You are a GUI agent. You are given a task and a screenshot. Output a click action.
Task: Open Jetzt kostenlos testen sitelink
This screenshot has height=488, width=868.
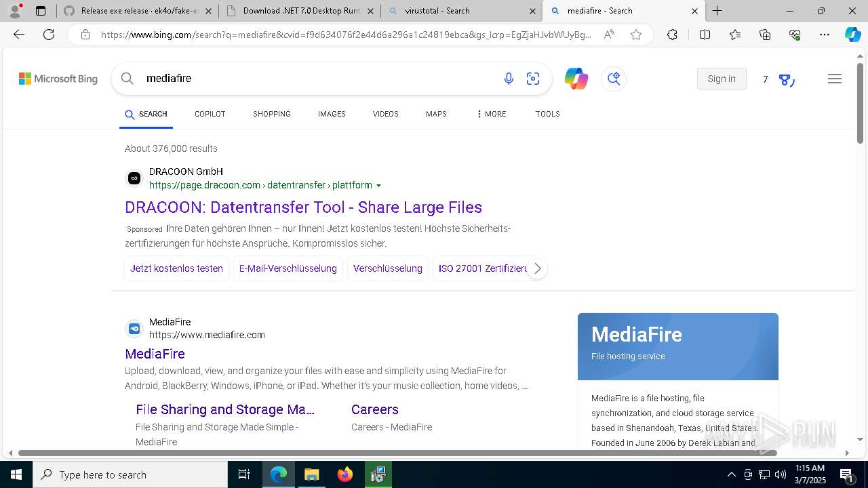point(176,268)
